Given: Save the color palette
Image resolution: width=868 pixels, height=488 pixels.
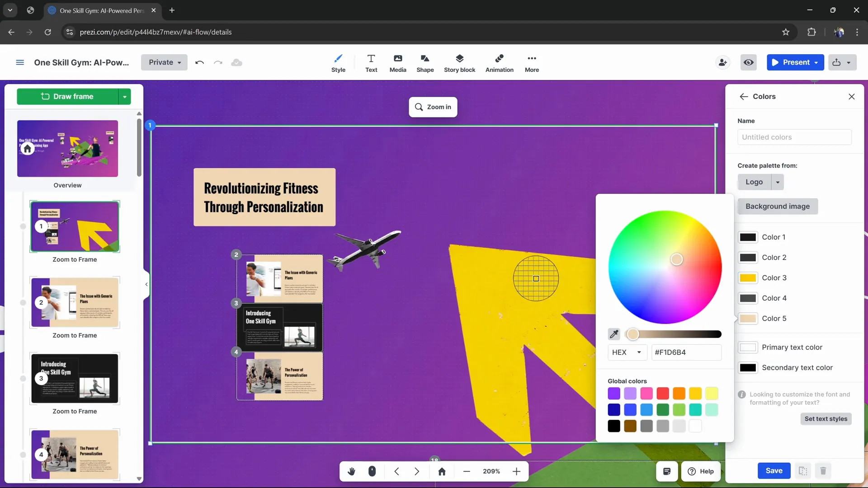Looking at the screenshot, I should (774, 471).
